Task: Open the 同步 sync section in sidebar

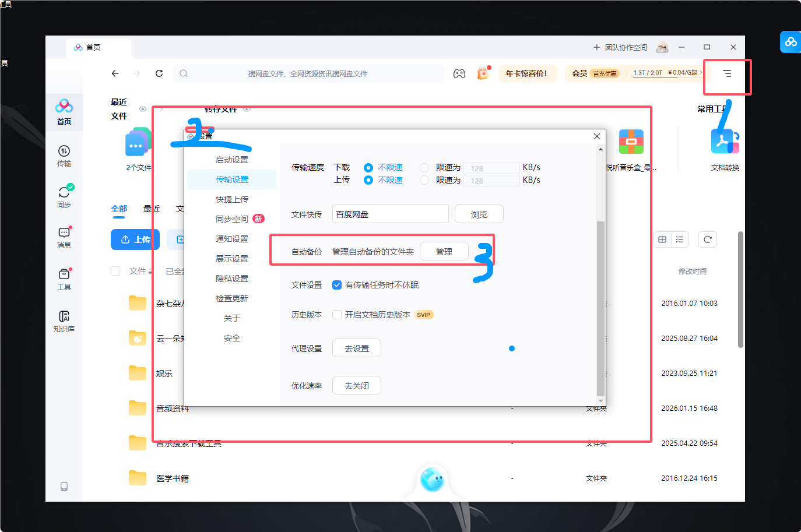Action: point(64,196)
